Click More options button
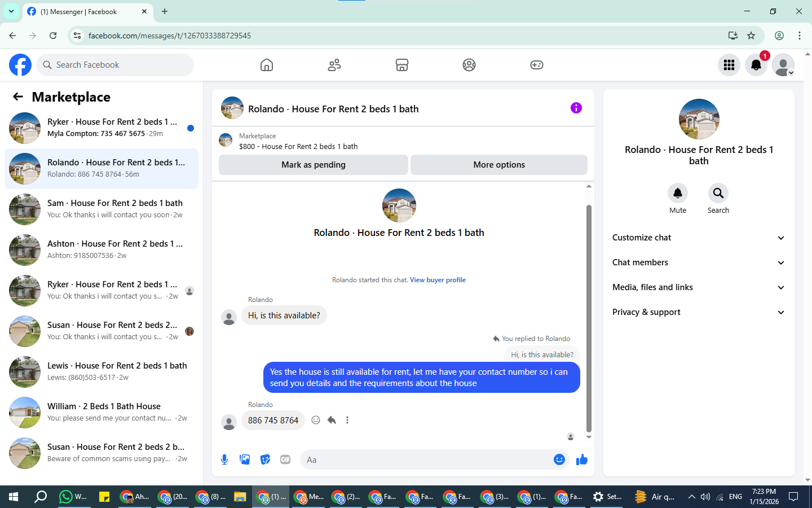812x508 pixels. tap(499, 165)
